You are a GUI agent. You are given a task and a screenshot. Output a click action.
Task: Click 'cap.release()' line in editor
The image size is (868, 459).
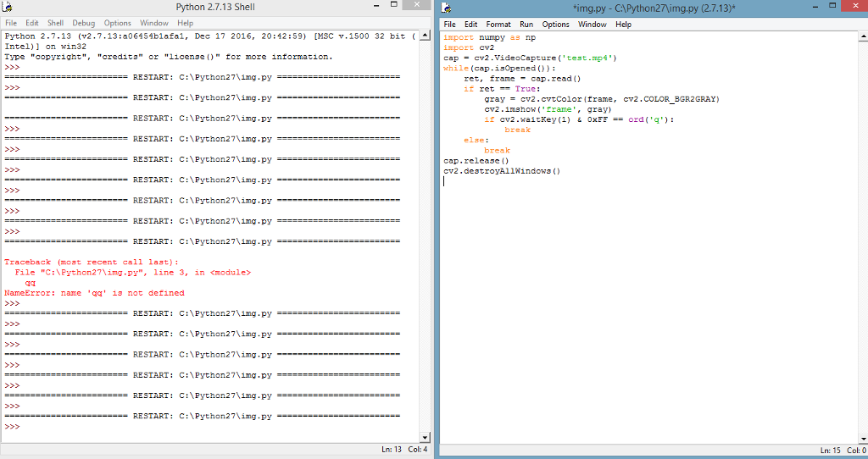tap(476, 161)
